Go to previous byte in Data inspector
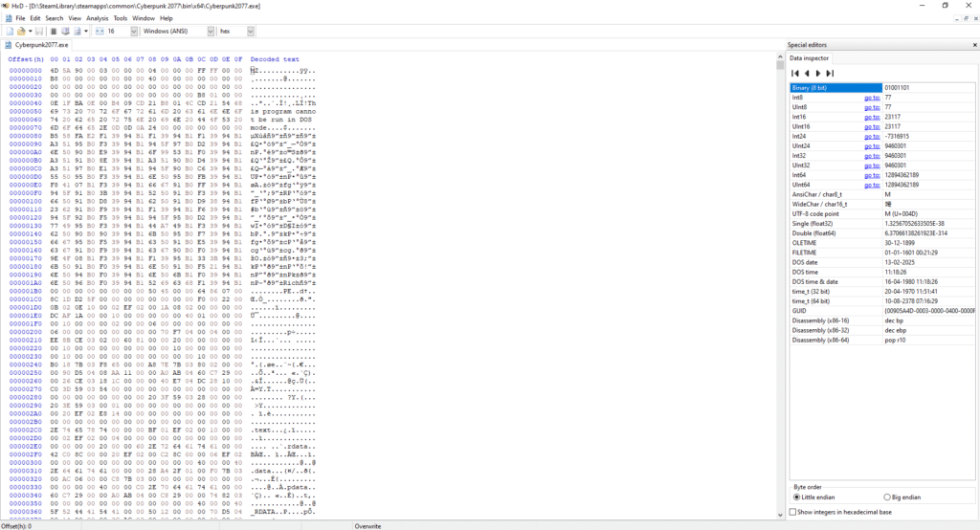Viewport: 980px width, 530px height. tap(806, 73)
